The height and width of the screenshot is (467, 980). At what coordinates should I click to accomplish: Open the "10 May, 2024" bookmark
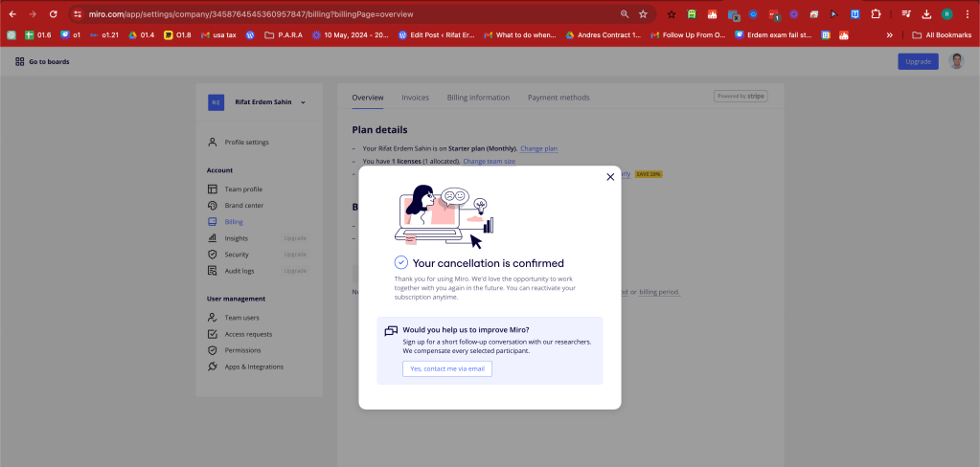351,35
